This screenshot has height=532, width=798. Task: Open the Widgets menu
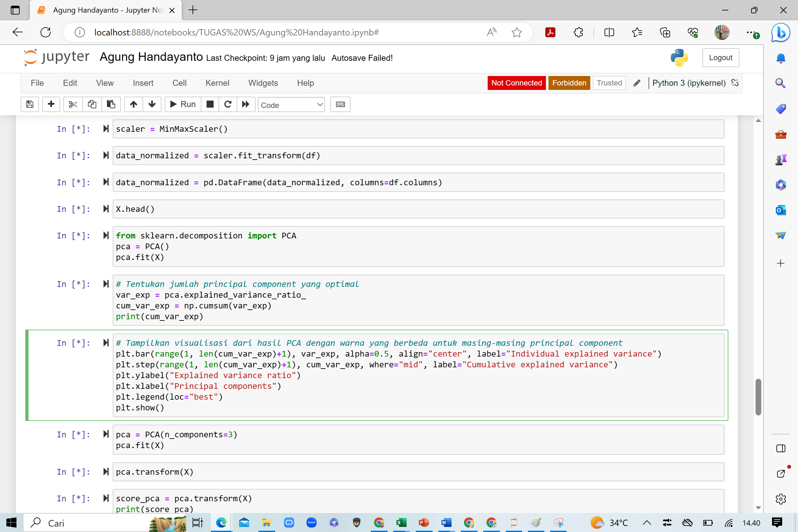(x=263, y=83)
